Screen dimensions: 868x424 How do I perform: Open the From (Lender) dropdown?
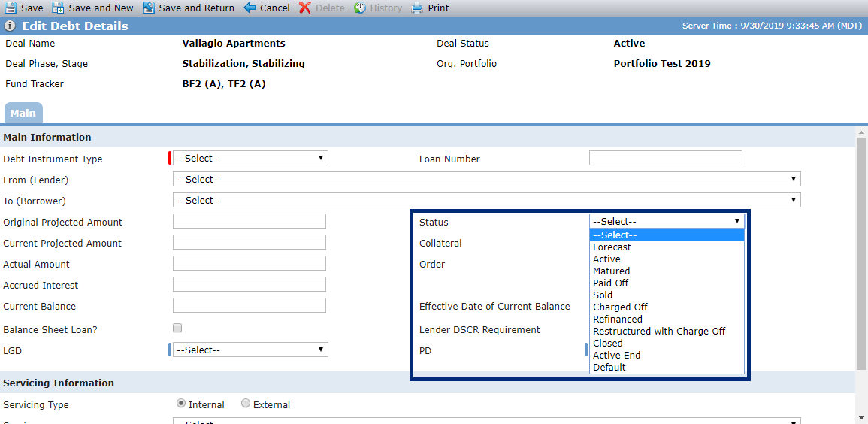pyautogui.click(x=486, y=179)
